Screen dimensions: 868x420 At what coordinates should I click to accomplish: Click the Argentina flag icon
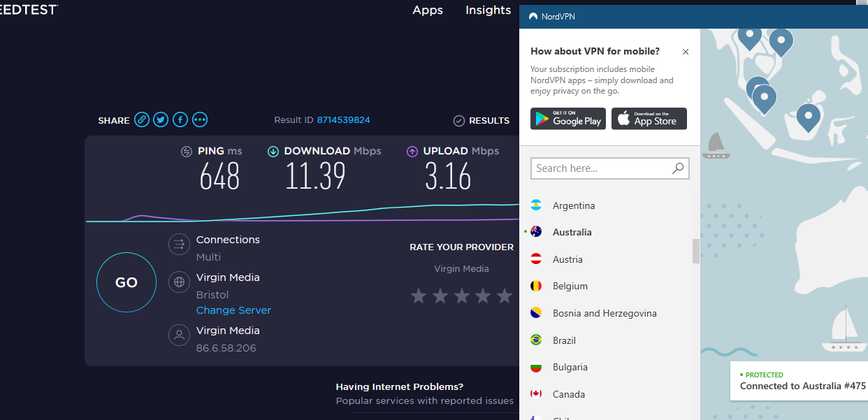tap(536, 205)
